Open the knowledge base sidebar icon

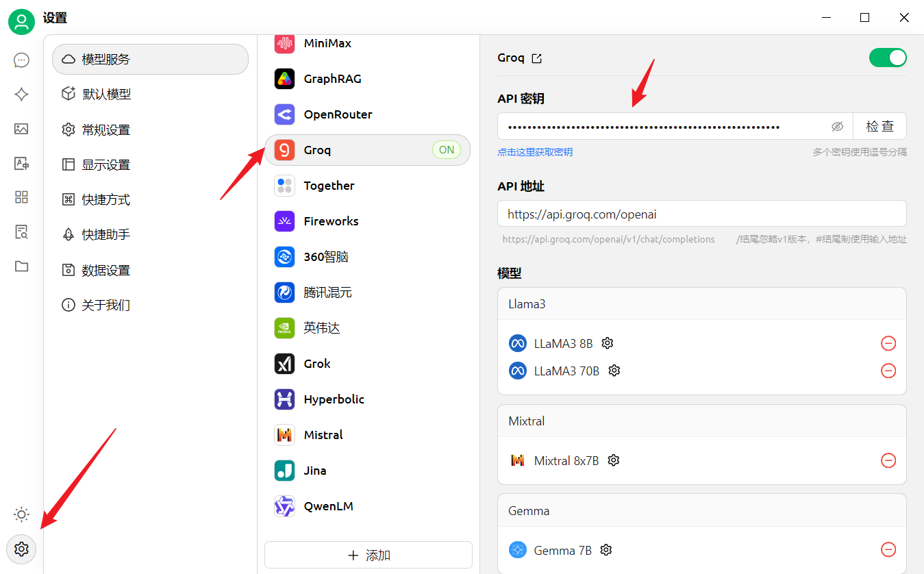[x=21, y=232]
